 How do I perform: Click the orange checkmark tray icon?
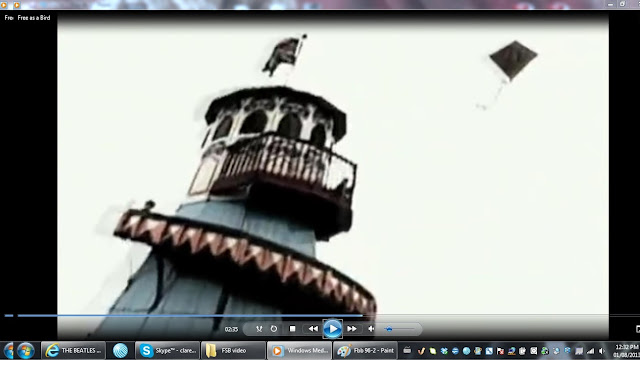coord(421,351)
